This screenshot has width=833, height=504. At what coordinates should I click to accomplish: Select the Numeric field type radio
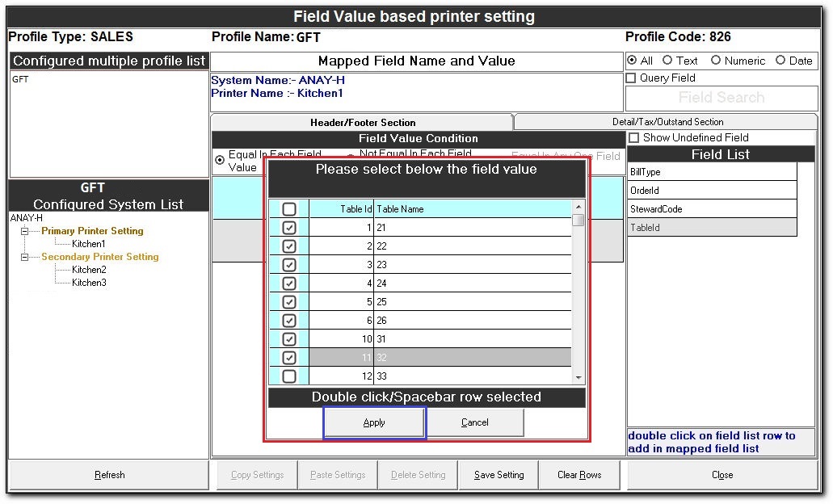(716, 61)
